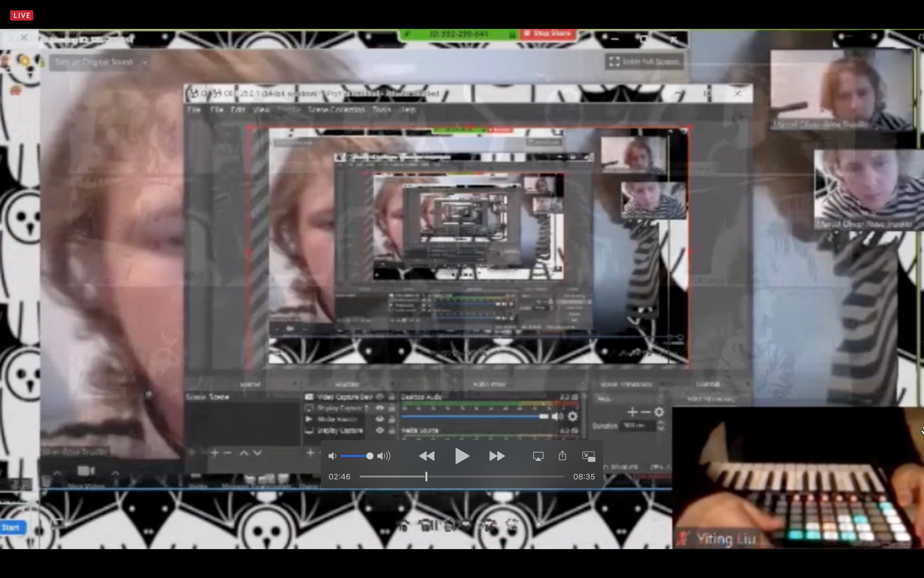Open Desktop Audio settings gear in the mixer
This screenshot has width=924, height=578.
[572, 416]
